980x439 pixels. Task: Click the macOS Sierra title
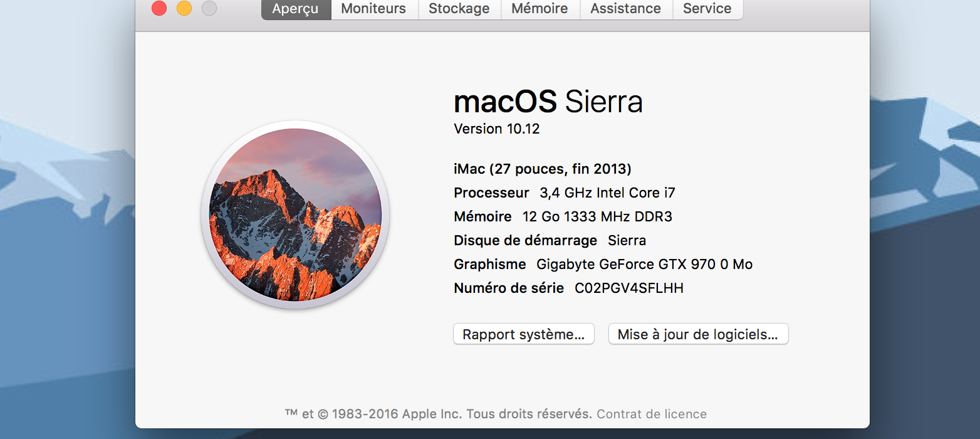pyautogui.click(x=548, y=102)
